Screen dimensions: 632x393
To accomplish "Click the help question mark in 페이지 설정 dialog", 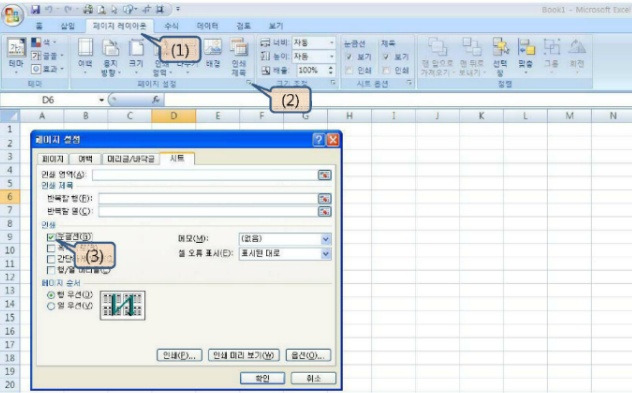I will 318,140.
